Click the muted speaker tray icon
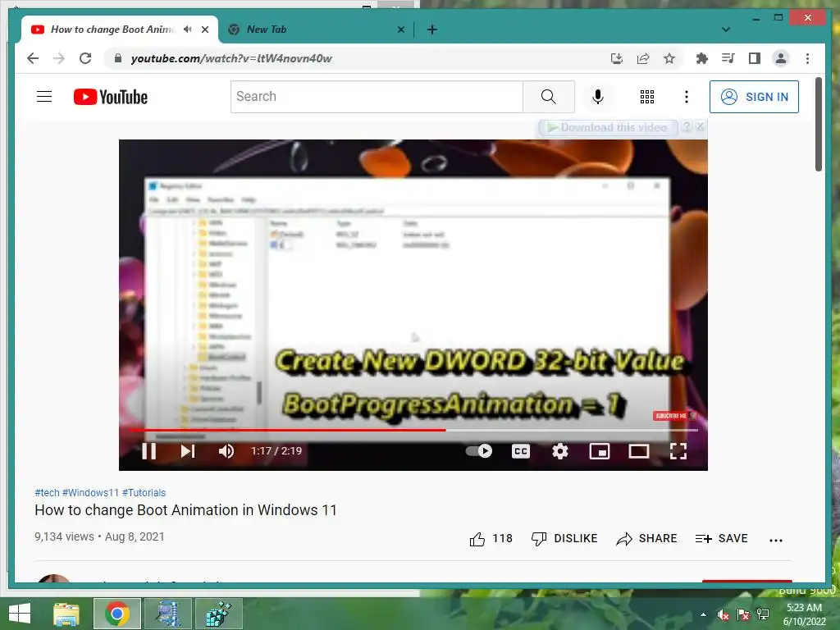This screenshot has width=840, height=630. tap(724, 614)
